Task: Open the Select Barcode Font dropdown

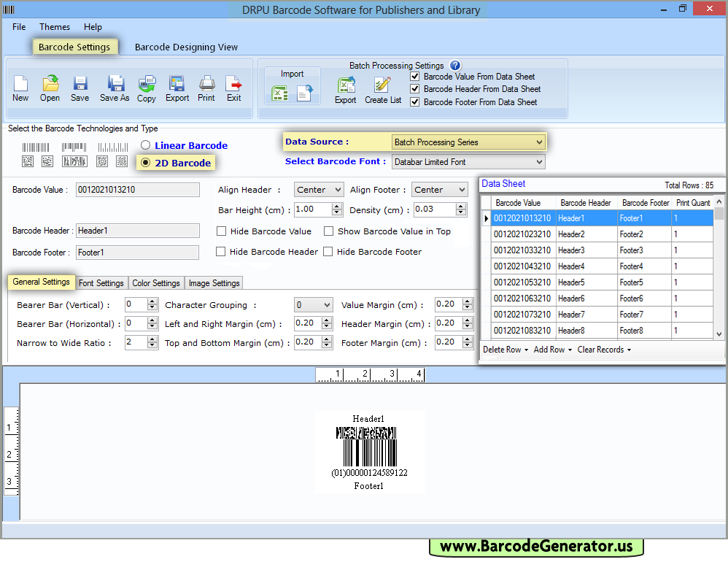Action: 468,161
